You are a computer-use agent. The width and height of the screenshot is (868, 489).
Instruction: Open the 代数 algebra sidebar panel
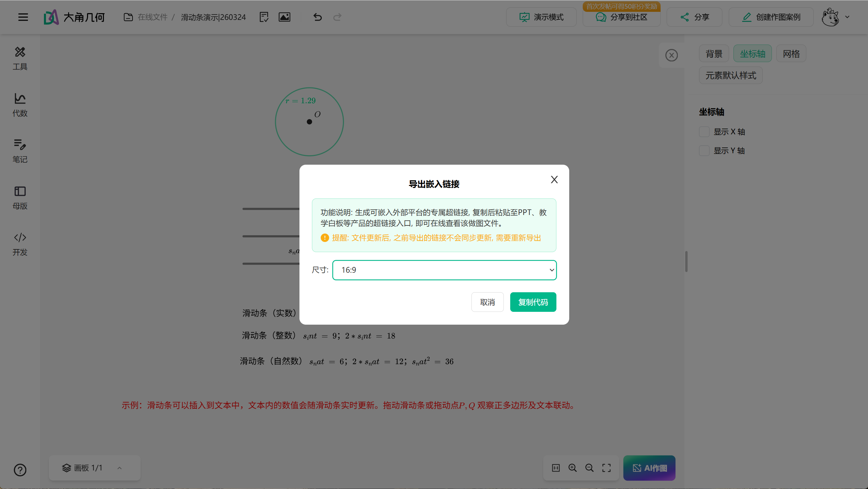[x=20, y=105]
